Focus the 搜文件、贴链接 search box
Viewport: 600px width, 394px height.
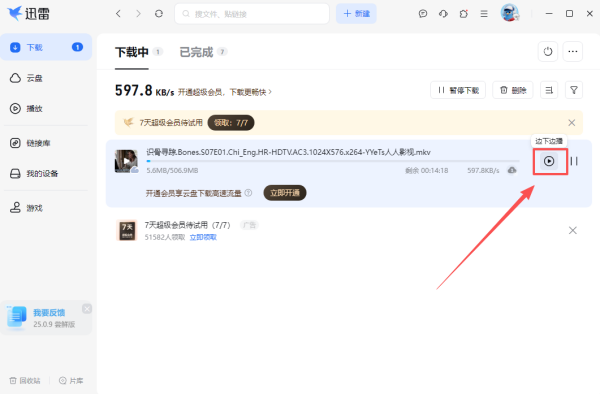[252, 14]
